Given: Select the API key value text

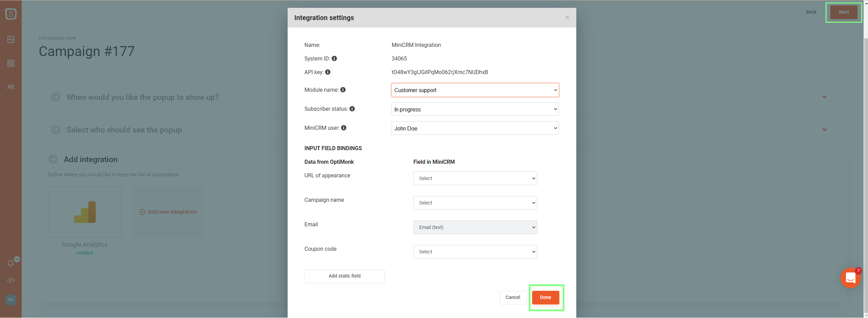Looking at the screenshot, I should 440,72.
